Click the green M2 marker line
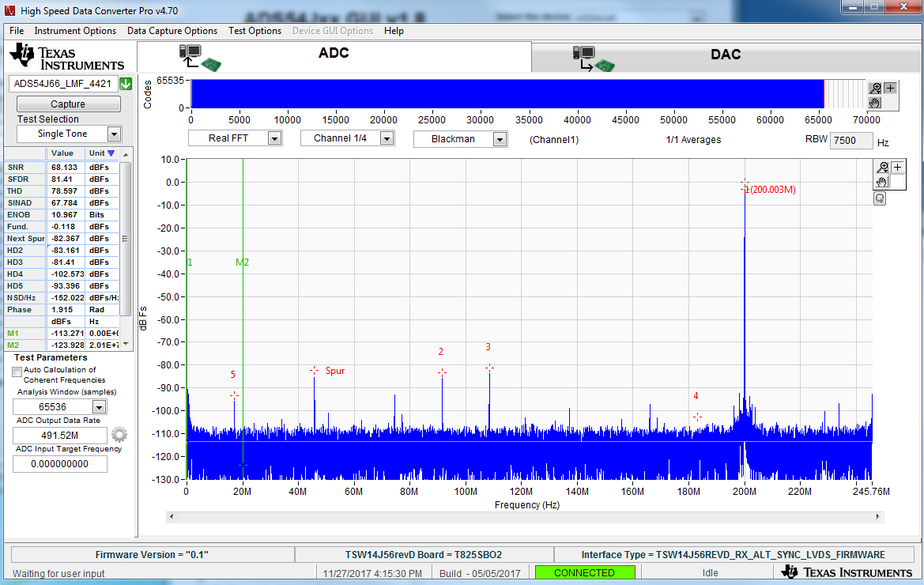The image size is (924, 585). click(243, 318)
